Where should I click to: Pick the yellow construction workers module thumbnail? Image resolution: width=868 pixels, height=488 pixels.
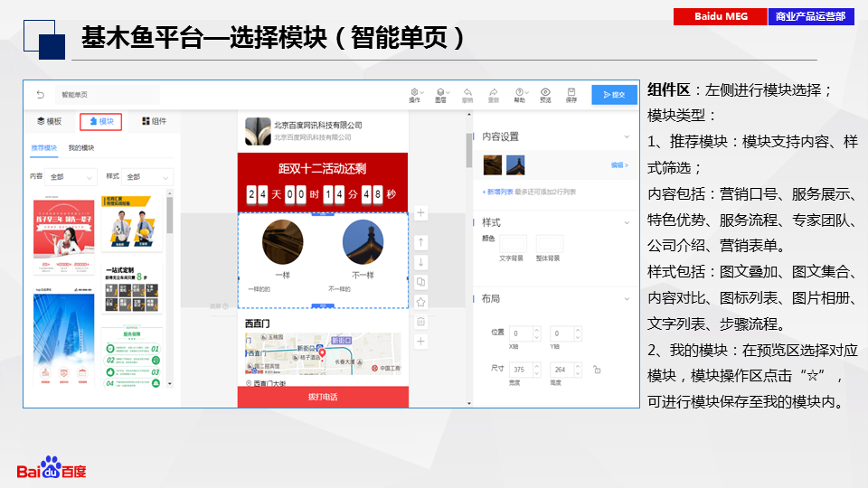click(x=132, y=222)
